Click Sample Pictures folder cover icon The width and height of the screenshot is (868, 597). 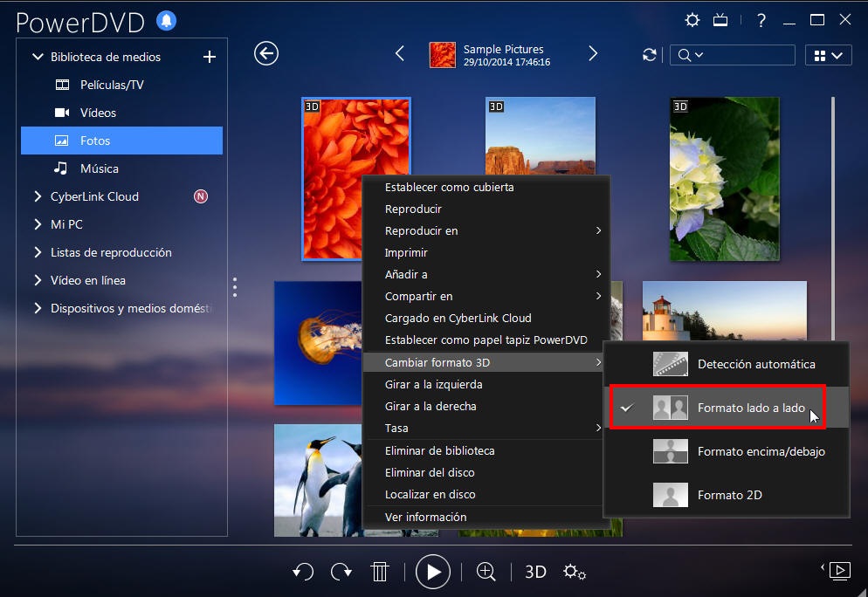click(443, 55)
